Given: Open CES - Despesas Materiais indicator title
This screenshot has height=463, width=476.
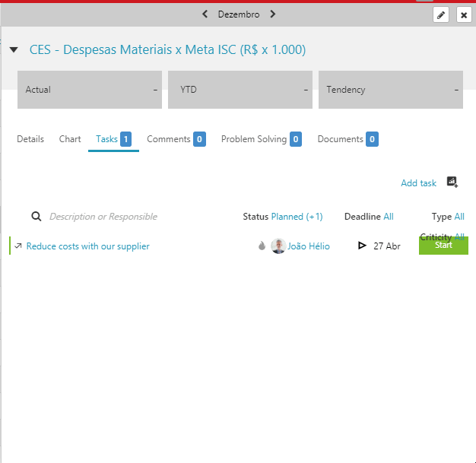Looking at the screenshot, I should (x=167, y=49).
